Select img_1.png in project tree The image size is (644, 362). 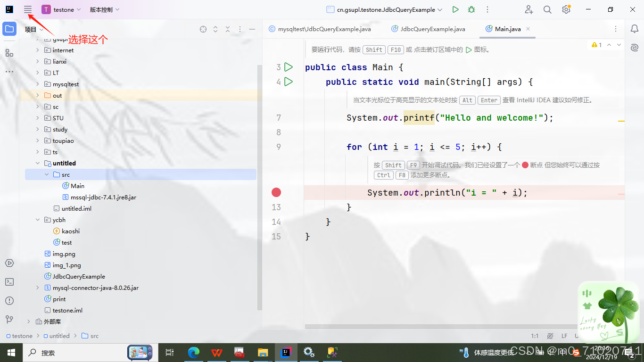point(62,265)
